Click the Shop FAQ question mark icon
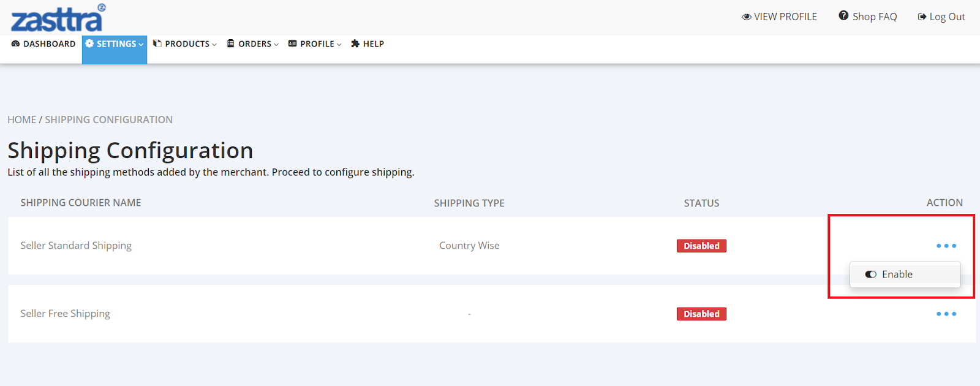Viewport: 980px width, 386px height. (x=843, y=16)
